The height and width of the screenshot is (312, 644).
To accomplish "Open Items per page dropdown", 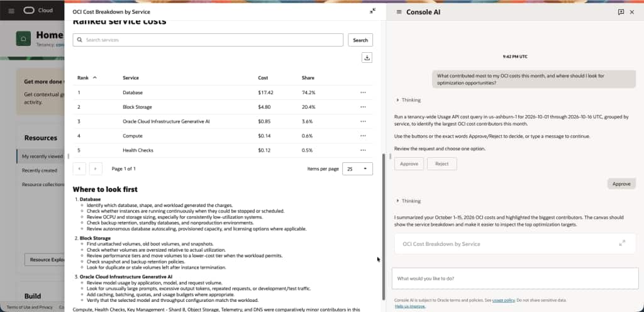I will pos(357,169).
